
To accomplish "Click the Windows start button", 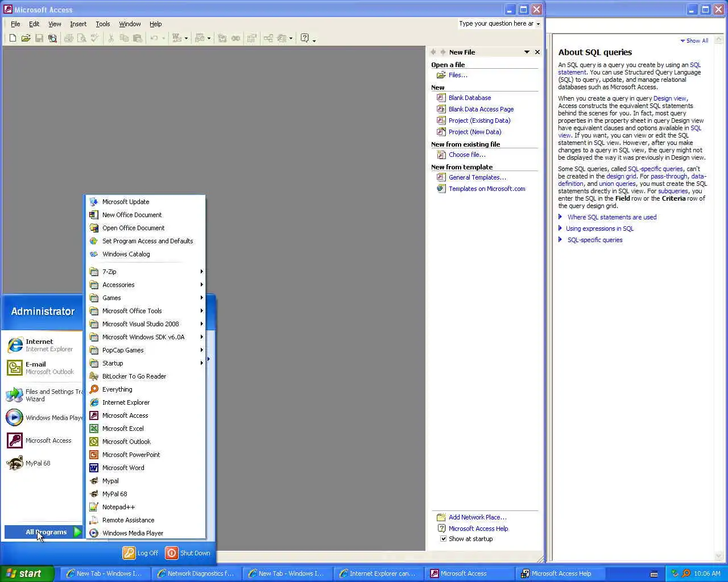I will click(27, 573).
